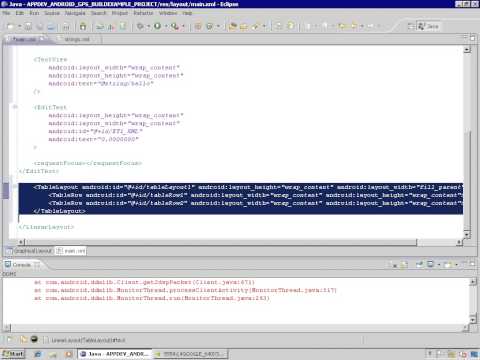Click the console scroll up arrow
Viewport: 480px width, 360px height.
click(473, 282)
